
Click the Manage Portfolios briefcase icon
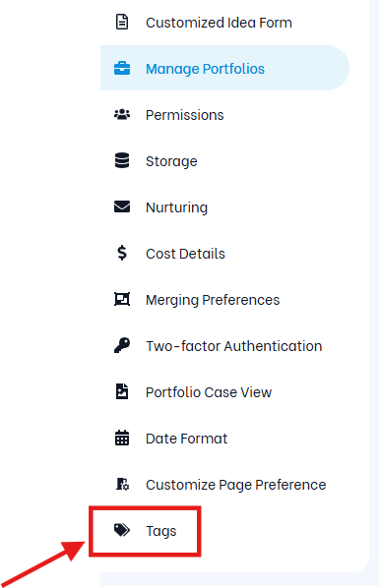(x=122, y=69)
